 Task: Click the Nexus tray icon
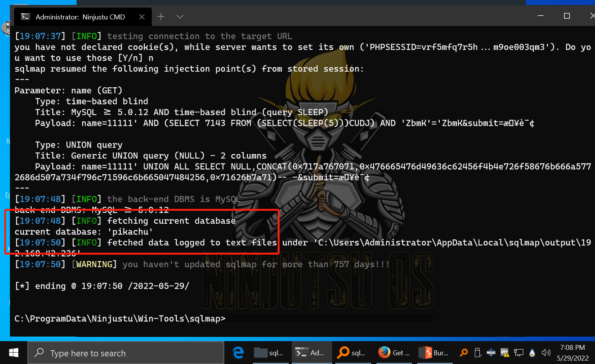491,353
